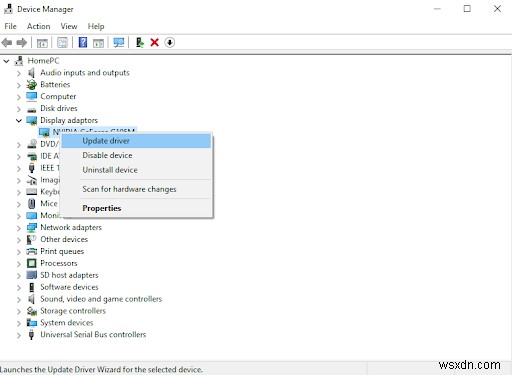Viewport: 512px width, 375px height.
Task: Choose Scan for hardware changes in context menu
Action: click(137, 189)
